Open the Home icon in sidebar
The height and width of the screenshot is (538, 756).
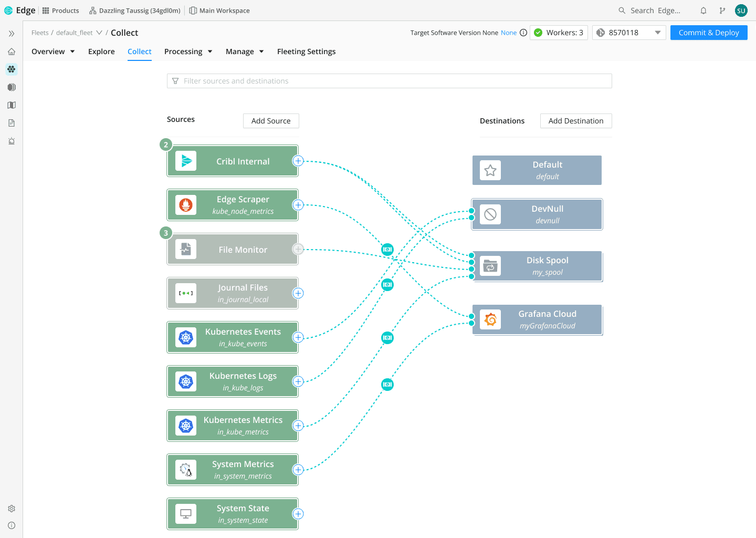point(12,51)
